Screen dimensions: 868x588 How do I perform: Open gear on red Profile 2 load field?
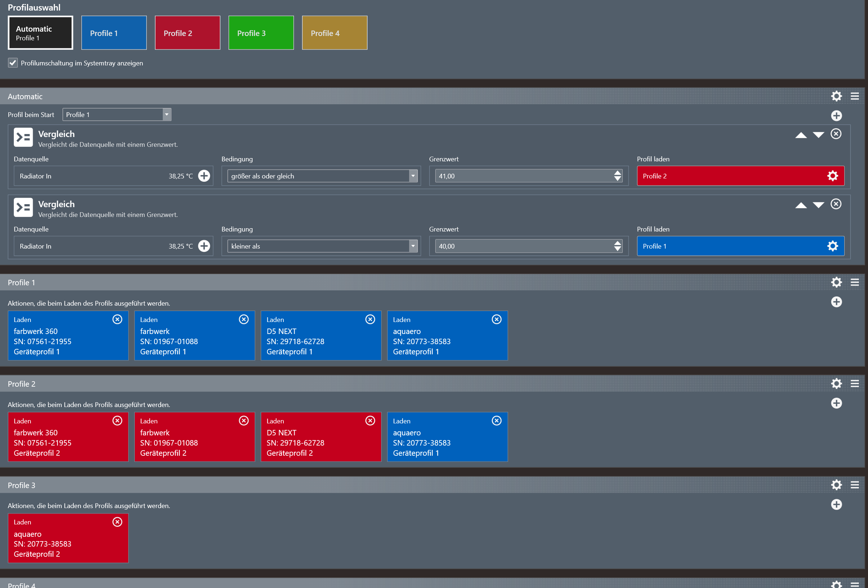pyautogui.click(x=832, y=176)
